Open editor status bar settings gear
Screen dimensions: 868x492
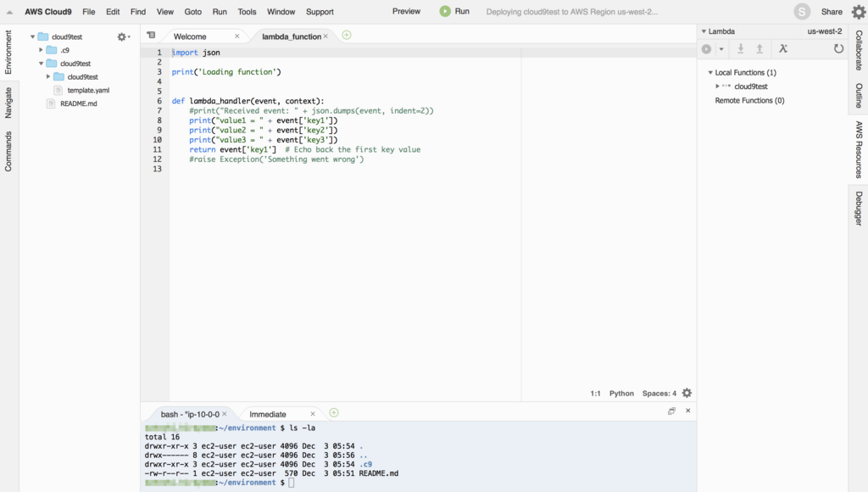(x=687, y=393)
